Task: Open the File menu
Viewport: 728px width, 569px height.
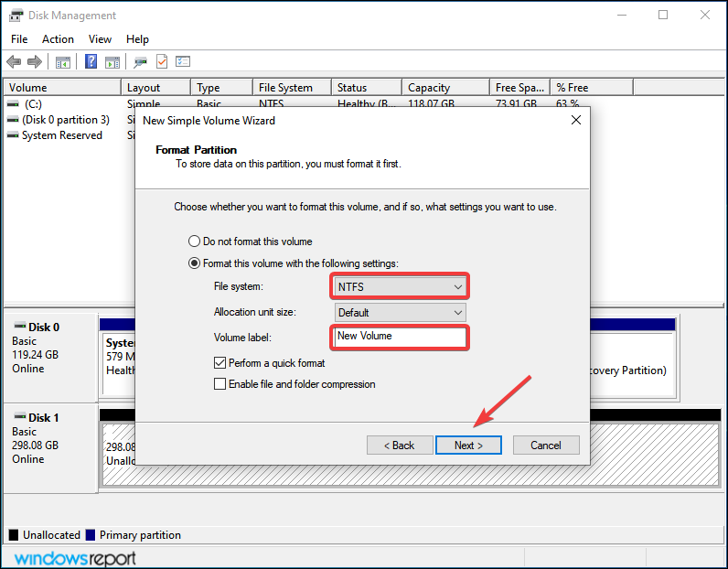Action: pos(19,39)
